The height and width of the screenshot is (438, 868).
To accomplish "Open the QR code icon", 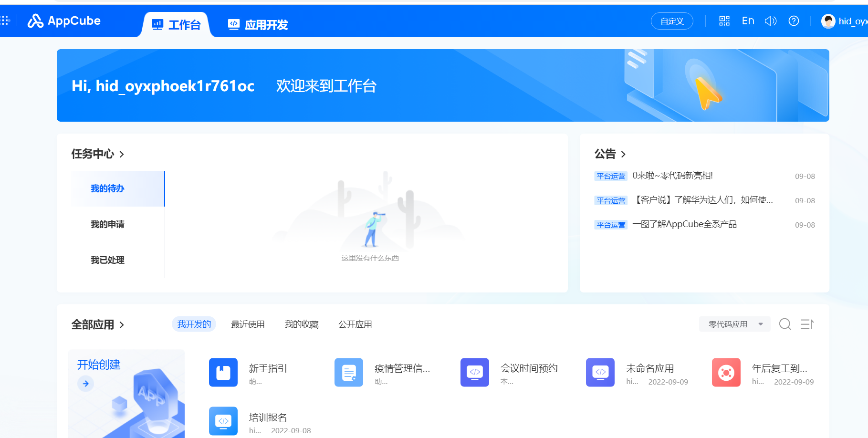I will coord(724,21).
